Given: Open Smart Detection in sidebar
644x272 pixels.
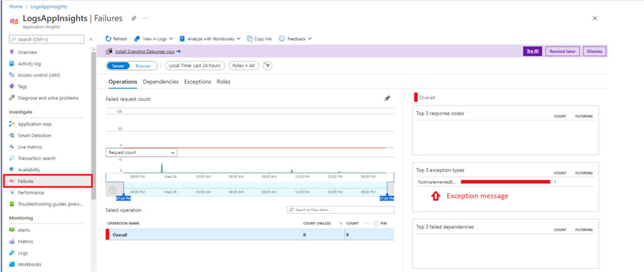Looking at the screenshot, I should pyautogui.click(x=35, y=135).
